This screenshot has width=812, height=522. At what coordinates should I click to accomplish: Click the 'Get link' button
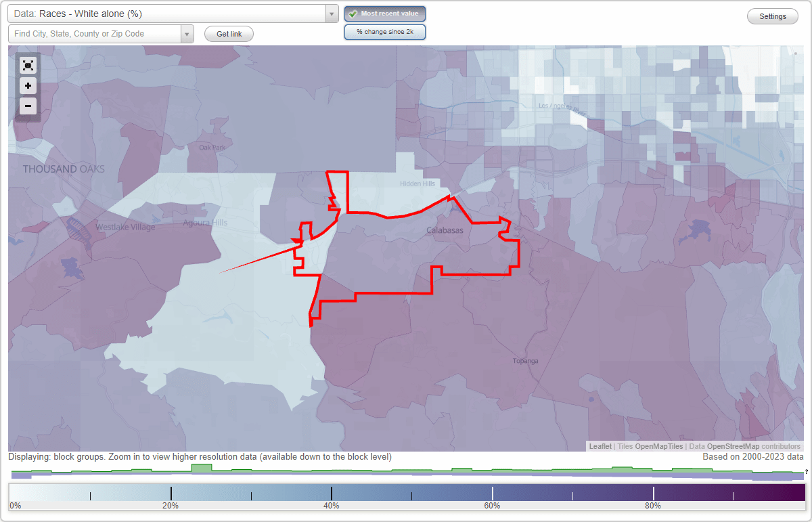point(228,33)
